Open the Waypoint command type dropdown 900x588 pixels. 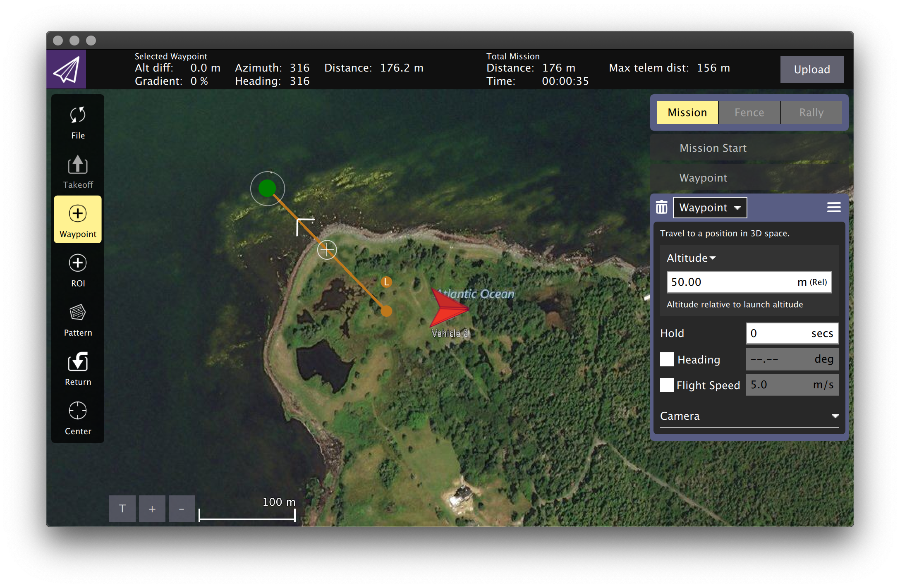[x=710, y=207]
